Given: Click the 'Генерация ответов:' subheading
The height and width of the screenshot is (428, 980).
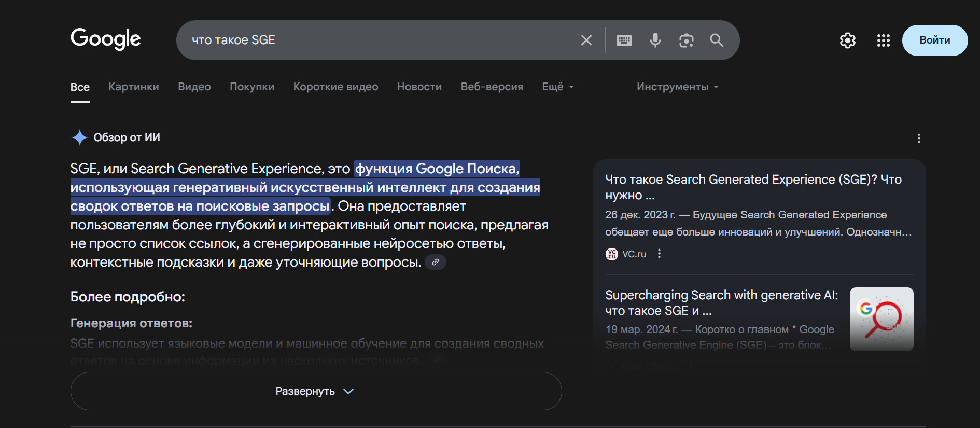Looking at the screenshot, I should tap(131, 323).
